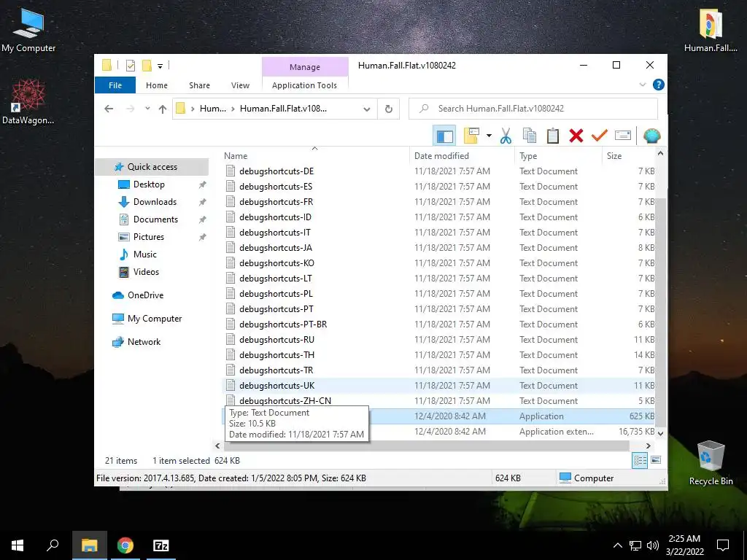Select Quick access in navigation pane
This screenshot has height=560, width=747.
click(152, 167)
